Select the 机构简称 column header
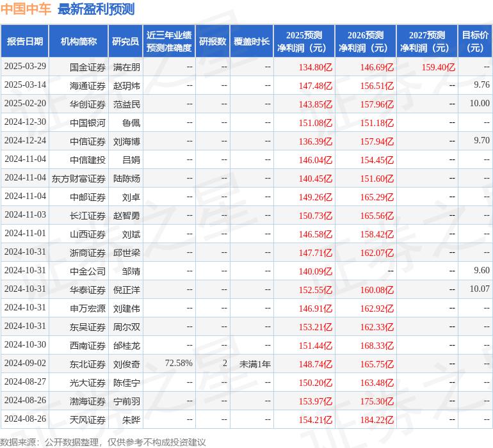 click(79, 41)
